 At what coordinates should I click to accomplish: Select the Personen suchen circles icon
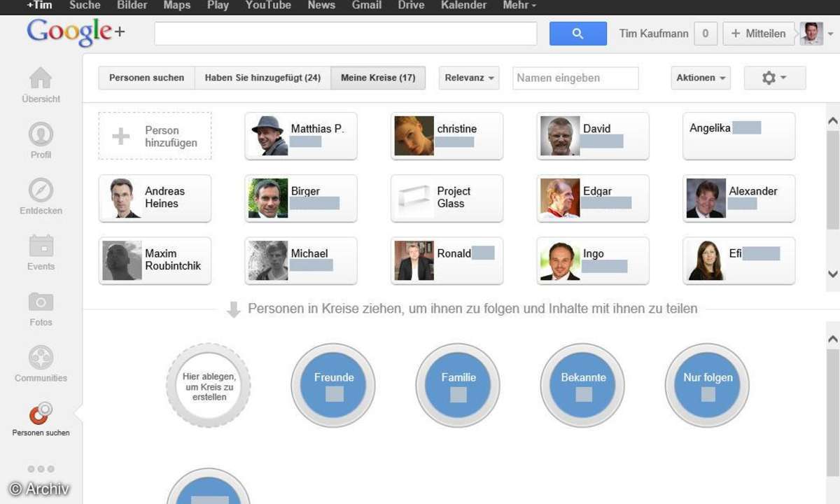click(x=41, y=413)
